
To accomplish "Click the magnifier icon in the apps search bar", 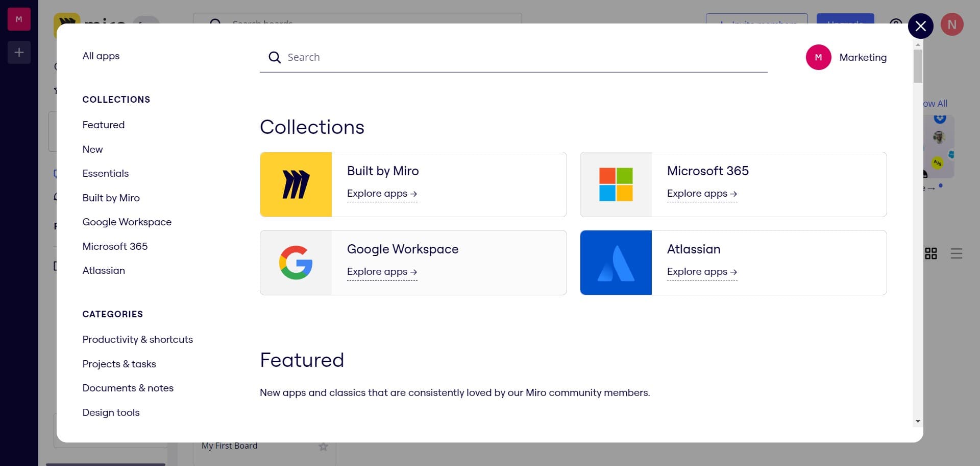I will point(275,57).
